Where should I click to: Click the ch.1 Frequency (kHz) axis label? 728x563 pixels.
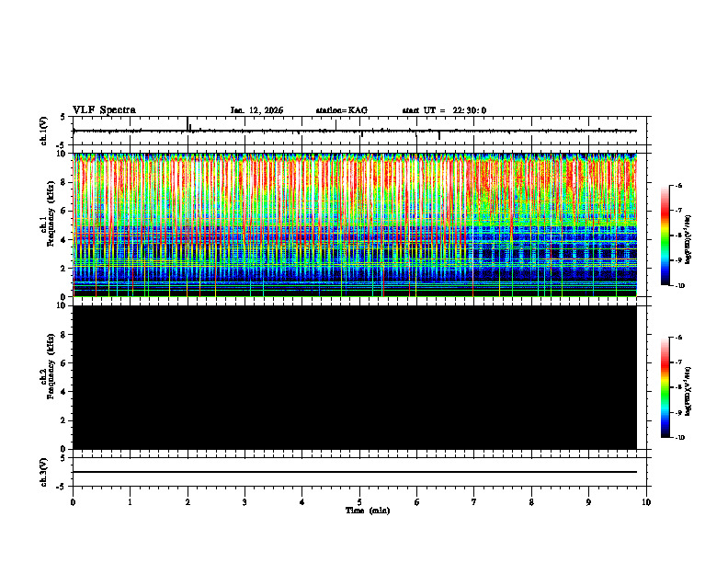[x=48, y=213]
